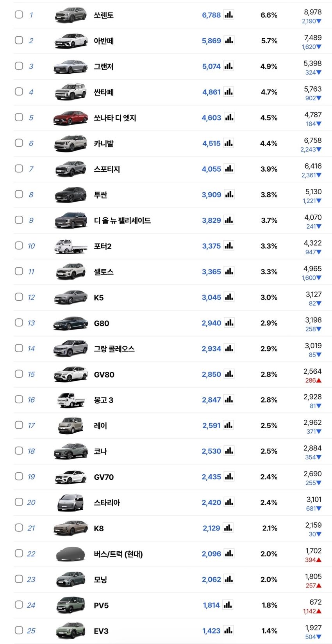Open the 셀토스 vehicle thumbnail

click(x=71, y=272)
